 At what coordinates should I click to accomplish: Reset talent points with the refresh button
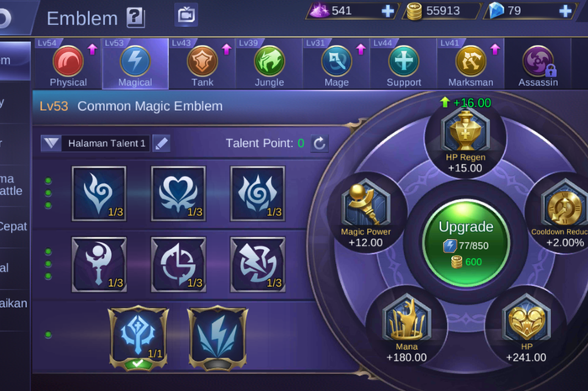coord(319,143)
